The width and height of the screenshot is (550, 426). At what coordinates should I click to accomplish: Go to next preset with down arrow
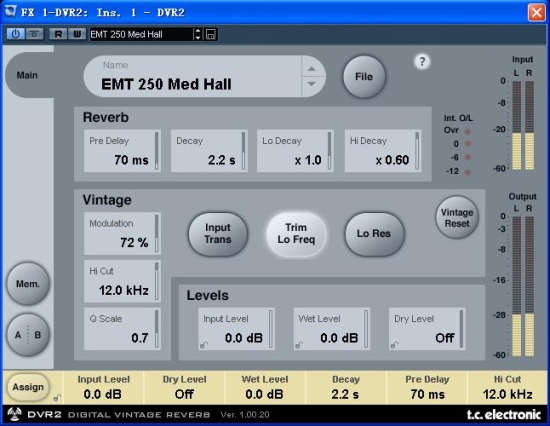pyautogui.click(x=311, y=84)
